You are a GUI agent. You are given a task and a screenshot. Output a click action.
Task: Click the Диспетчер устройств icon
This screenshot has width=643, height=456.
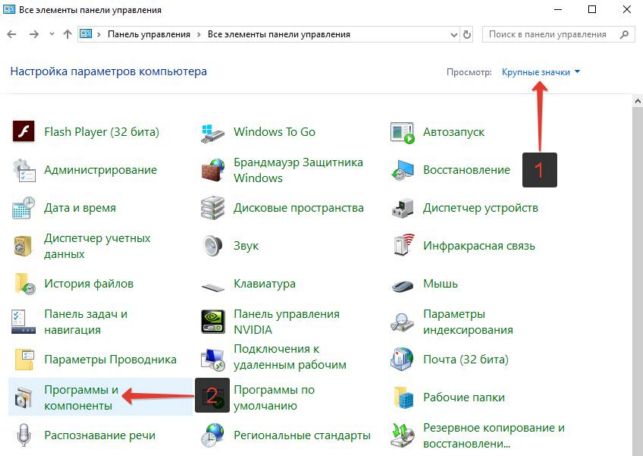[402, 208]
